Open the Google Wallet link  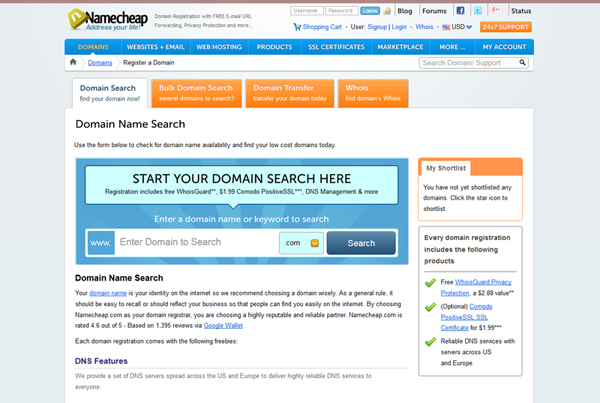point(223,325)
